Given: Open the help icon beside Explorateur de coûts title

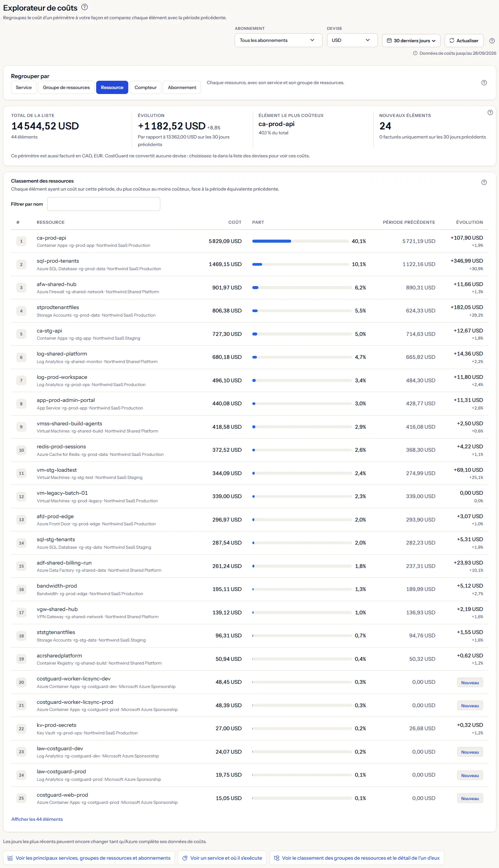Looking at the screenshot, I should [85, 7].
